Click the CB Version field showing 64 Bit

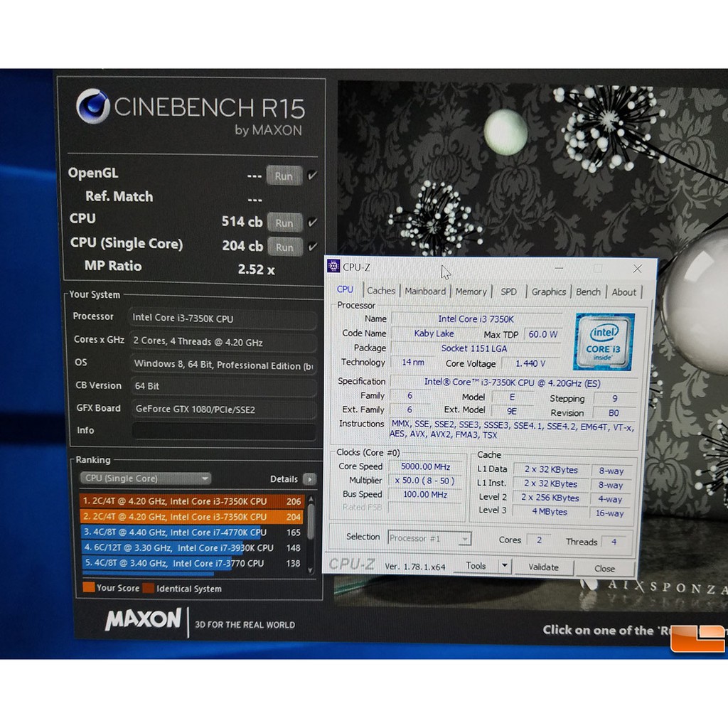(224, 386)
